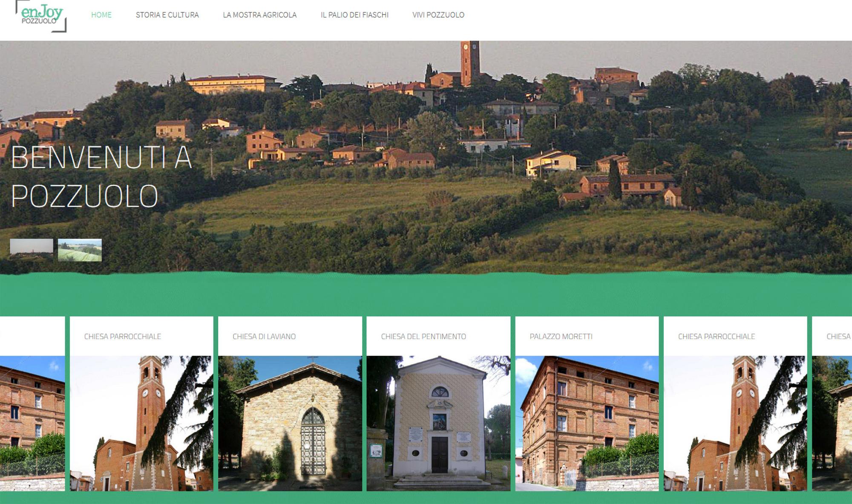Screen dimensions: 852x504
Task: Open Chiesa di Laviano card title
Action: 264,337
